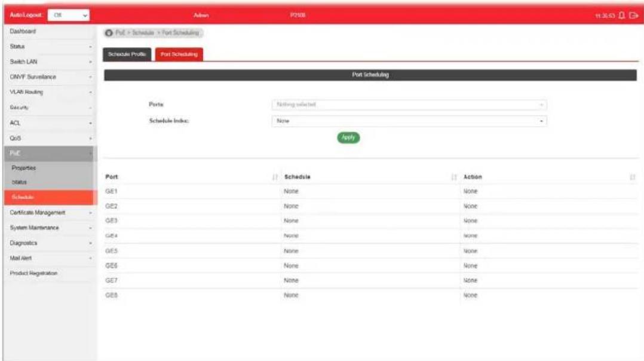Switch to Schedule Profile tab
Viewport: 644px width, 361px height.
(x=127, y=54)
